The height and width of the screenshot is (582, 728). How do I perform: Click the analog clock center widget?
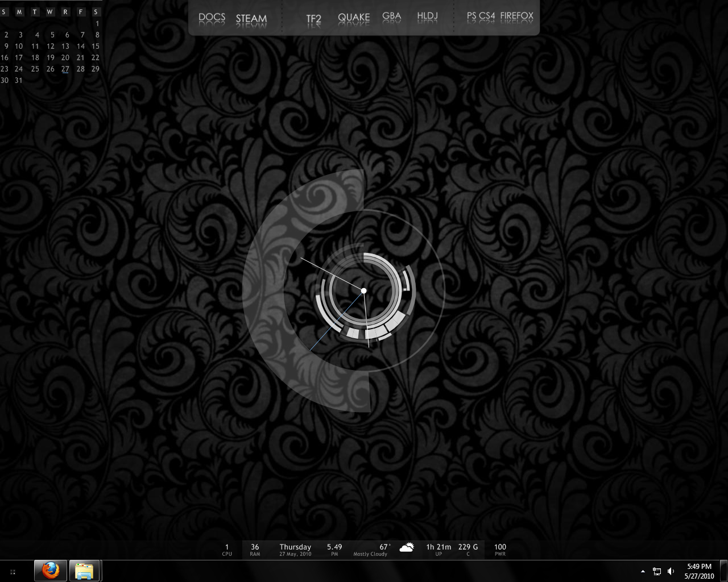click(364, 291)
